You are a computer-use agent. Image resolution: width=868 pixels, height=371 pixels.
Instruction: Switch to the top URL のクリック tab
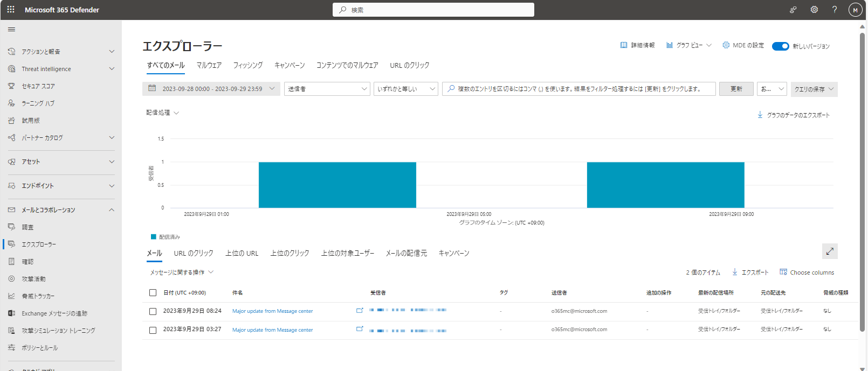[410, 65]
